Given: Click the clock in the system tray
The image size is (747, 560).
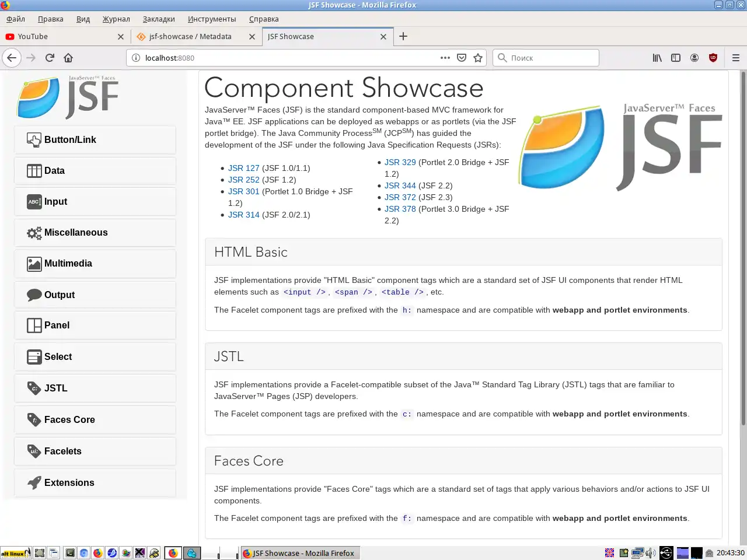Looking at the screenshot, I should pos(731,553).
